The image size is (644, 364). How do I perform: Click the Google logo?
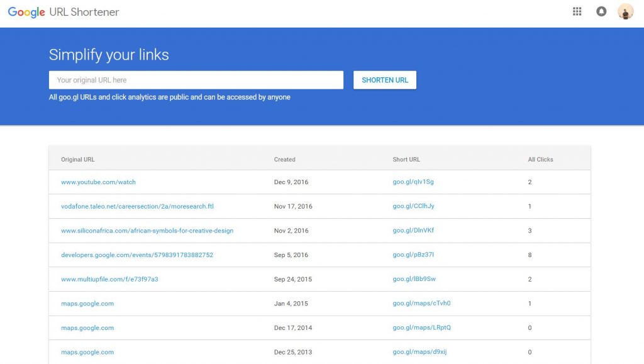point(26,13)
